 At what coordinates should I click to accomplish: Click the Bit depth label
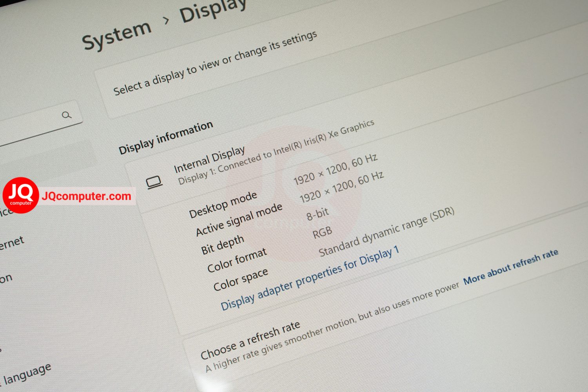222,245
